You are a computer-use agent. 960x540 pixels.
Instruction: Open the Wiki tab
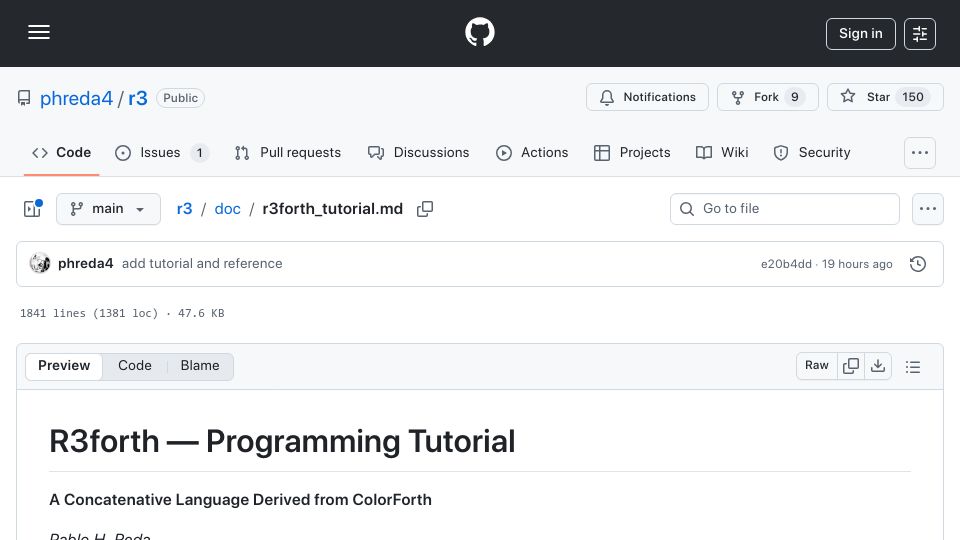722,152
